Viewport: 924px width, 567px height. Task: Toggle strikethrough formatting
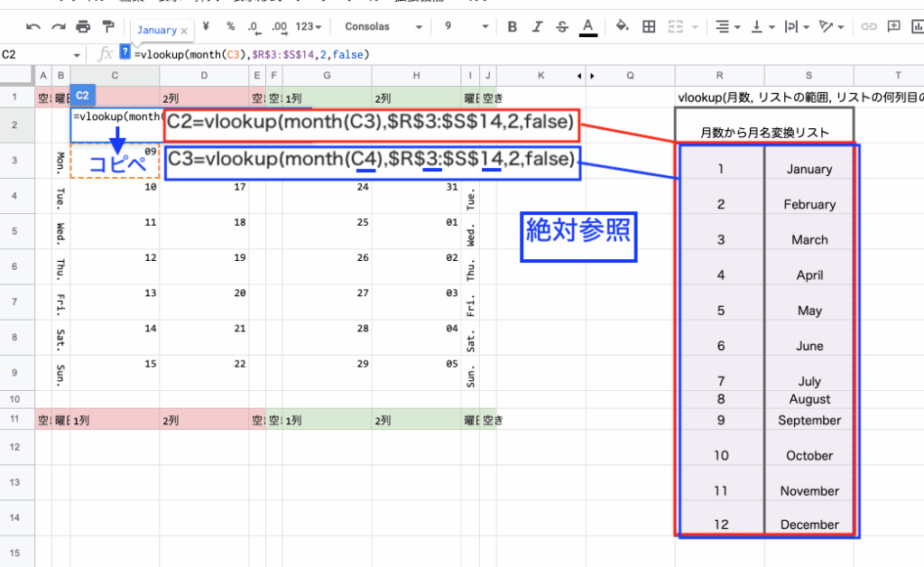[x=559, y=26]
